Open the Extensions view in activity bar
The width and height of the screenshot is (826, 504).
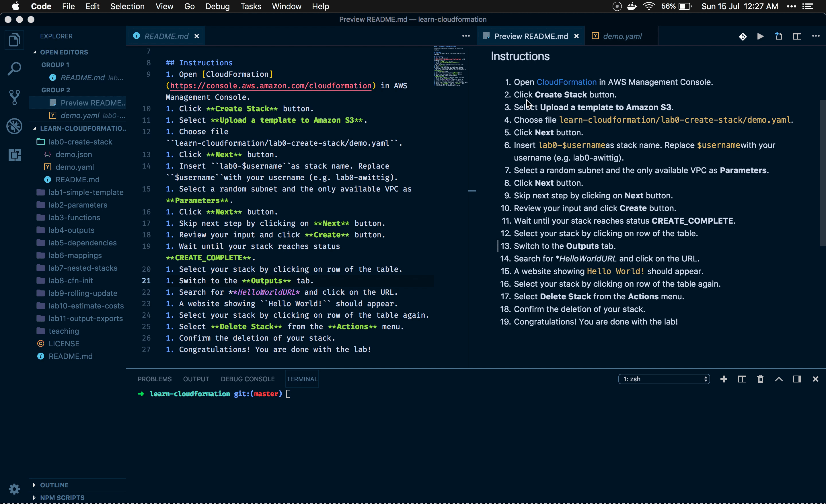pos(14,155)
